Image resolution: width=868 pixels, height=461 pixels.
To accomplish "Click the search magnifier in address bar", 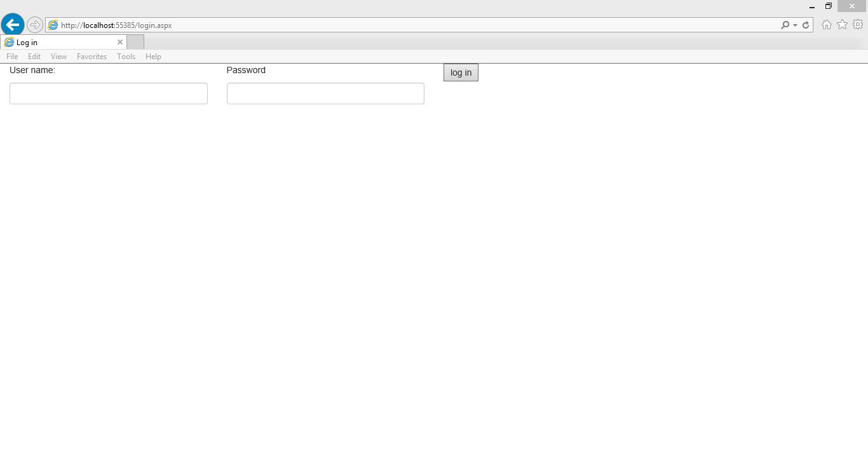I will coord(785,25).
